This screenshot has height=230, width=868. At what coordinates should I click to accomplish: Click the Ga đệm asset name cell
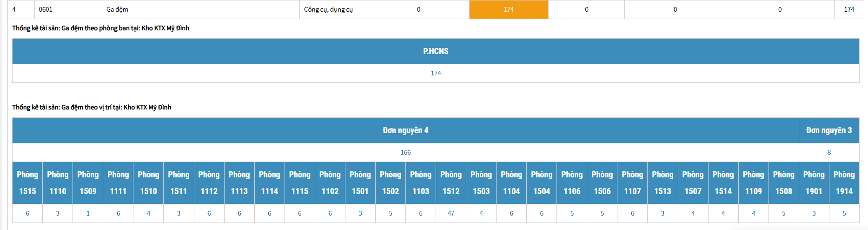[x=117, y=9]
